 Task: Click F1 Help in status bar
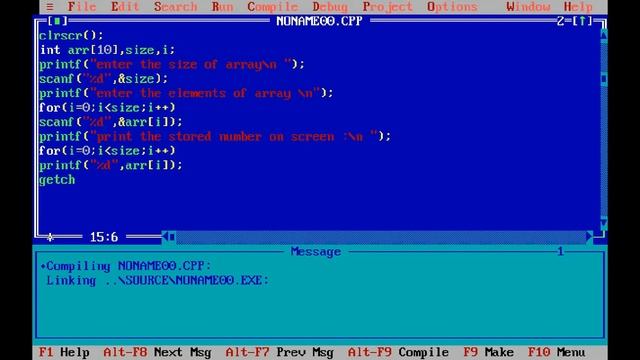[x=64, y=352]
